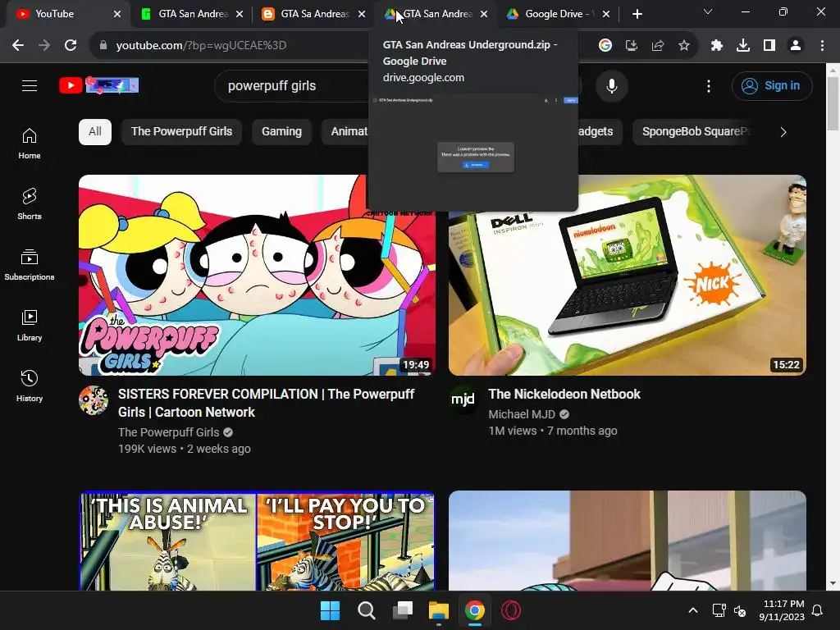The width and height of the screenshot is (840, 630).
Task: Start voice search with the microphone icon
Action: tap(611, 85)
